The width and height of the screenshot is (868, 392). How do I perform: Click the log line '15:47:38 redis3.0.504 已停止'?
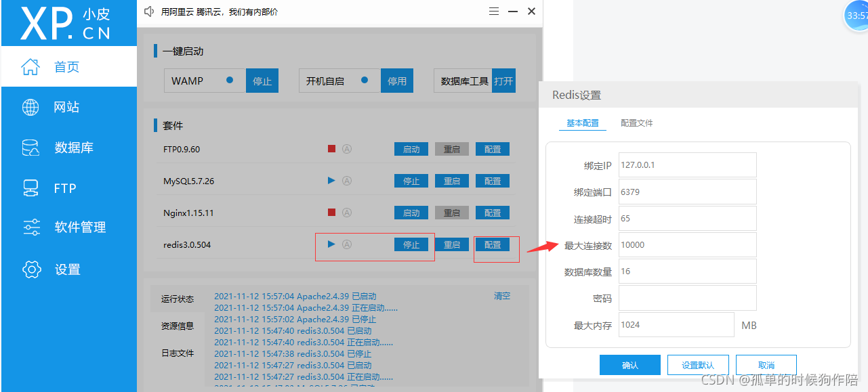pos(293,353)
